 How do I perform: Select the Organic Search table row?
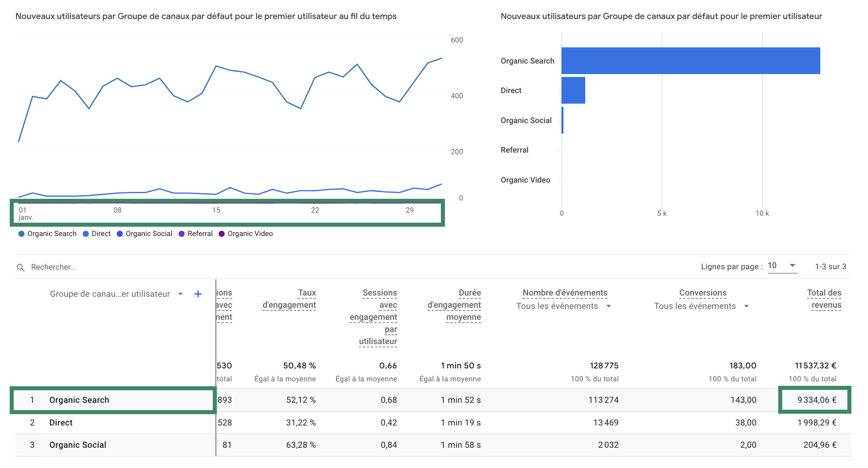(79, 400)
